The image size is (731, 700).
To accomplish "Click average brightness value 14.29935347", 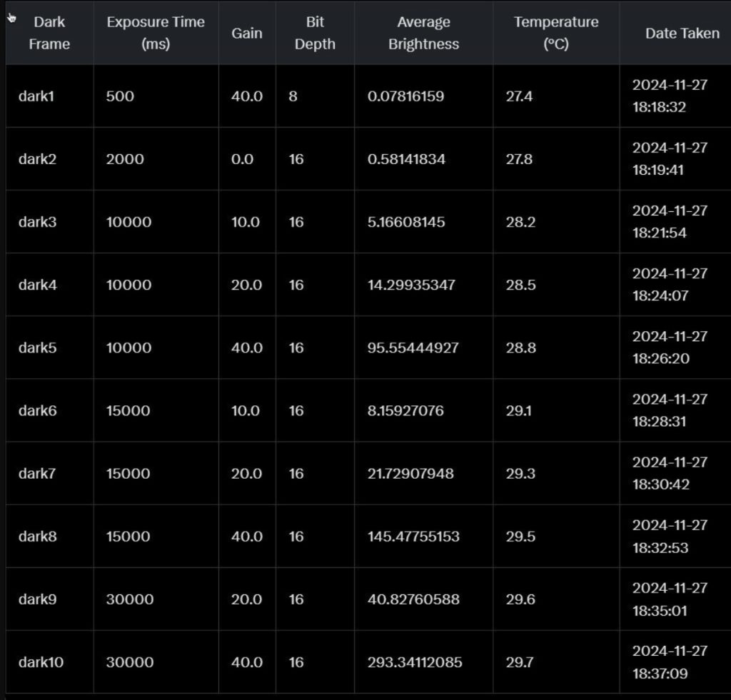I will (411, 285).
